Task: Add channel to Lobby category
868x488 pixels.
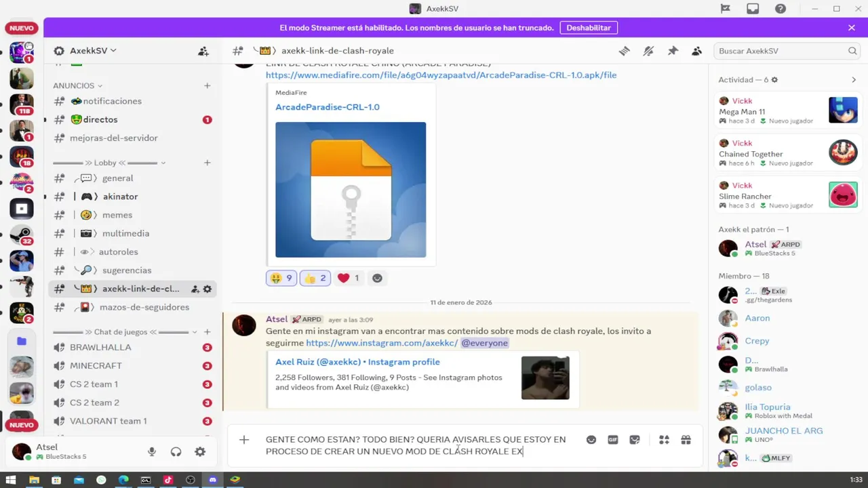Action: coord(207,163)
